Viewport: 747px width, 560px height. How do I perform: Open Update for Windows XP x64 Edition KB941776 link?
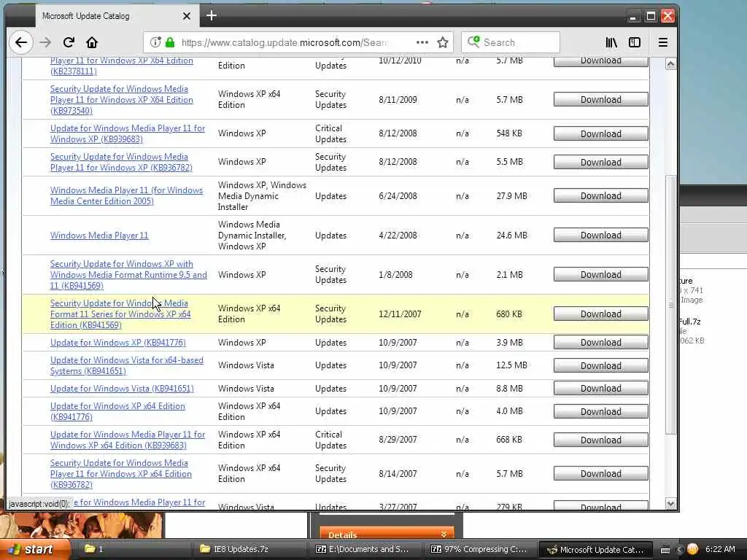(117, 411)
